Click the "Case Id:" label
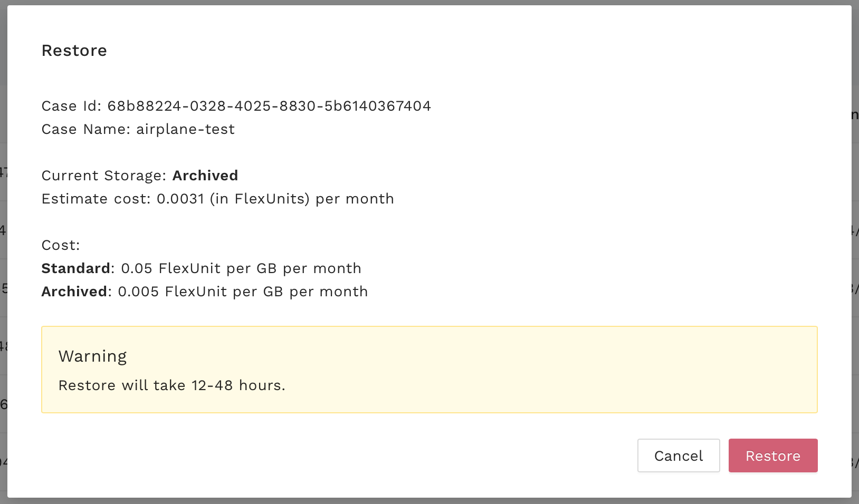The image size is (859, 504). 71,106
